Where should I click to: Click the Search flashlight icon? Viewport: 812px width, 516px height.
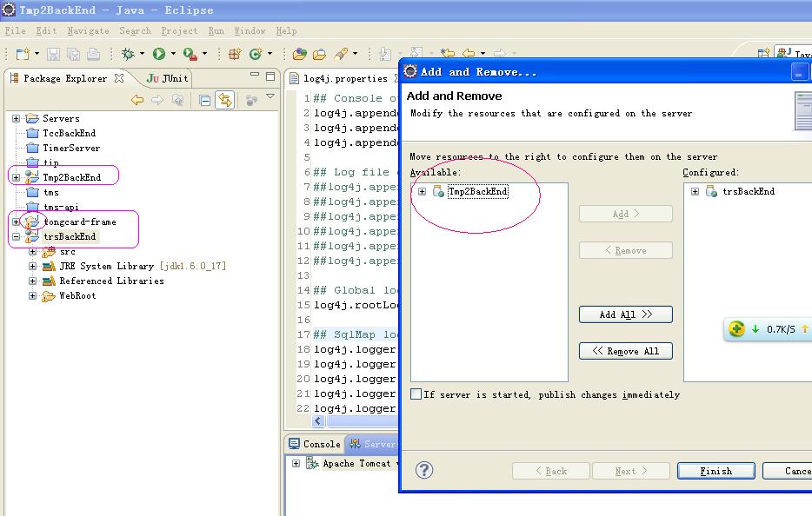[341, 54]
